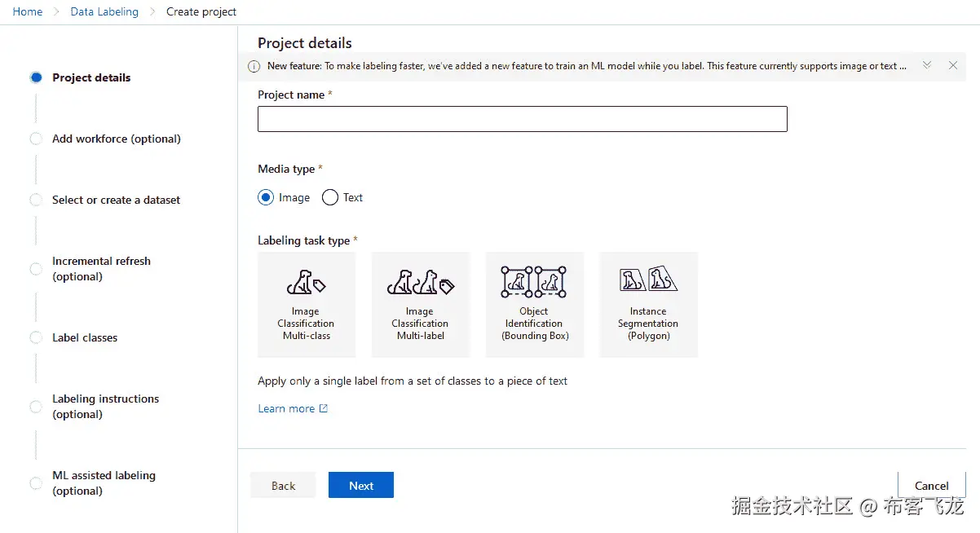Pick Object Identification Bounding Box icon
This screenshot has height=533, width=980.
click(x=534, y=282)
